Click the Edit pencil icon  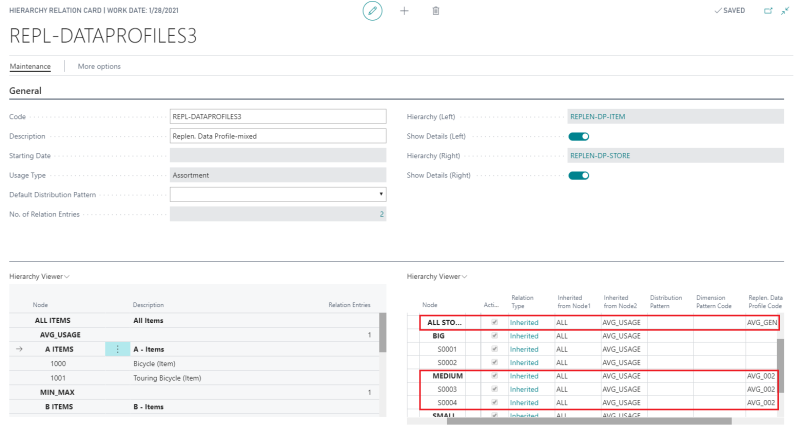(372, 11)
